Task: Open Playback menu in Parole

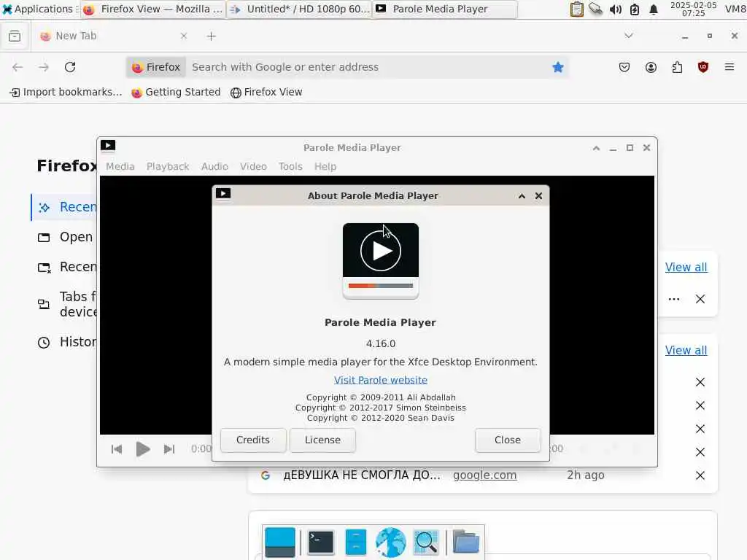Action: point(168,167)
